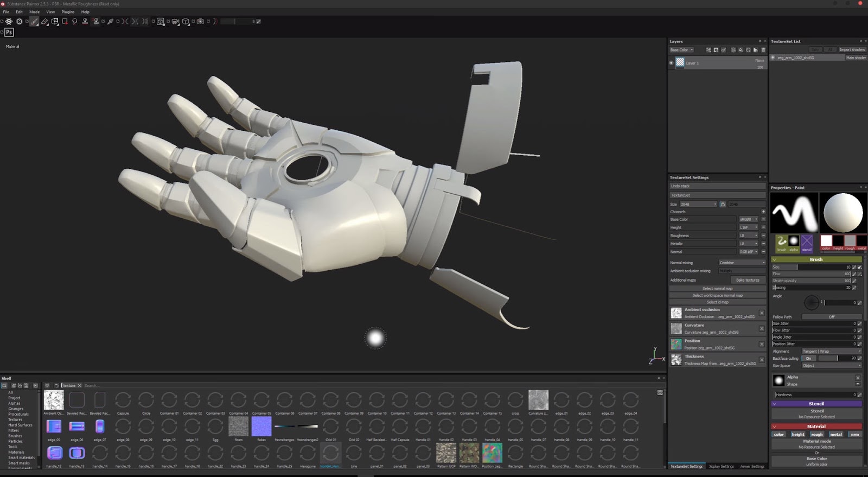Toggle Backface culling On button
Viewport: 868px width, 477px height.
click(x=809, y=358)
